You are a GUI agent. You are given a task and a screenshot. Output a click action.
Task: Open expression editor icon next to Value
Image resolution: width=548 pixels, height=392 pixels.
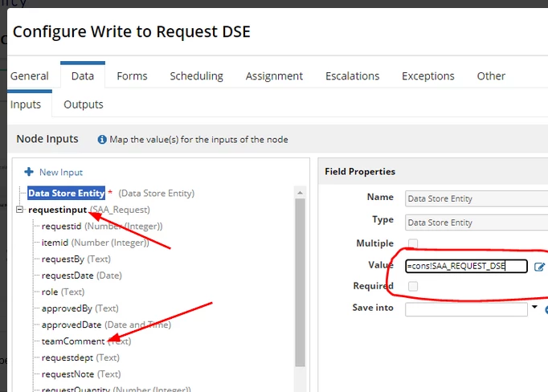pyautogui.click(x=539, y=267)
